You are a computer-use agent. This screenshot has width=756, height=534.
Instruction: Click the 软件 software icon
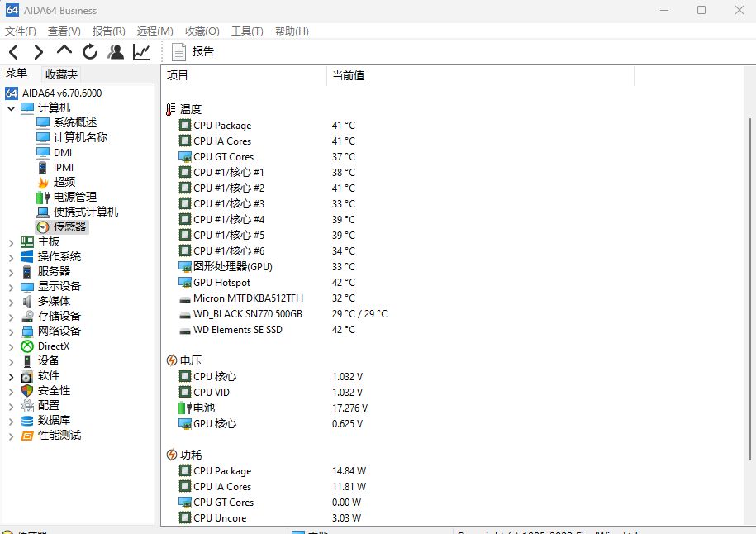[27, 376]
